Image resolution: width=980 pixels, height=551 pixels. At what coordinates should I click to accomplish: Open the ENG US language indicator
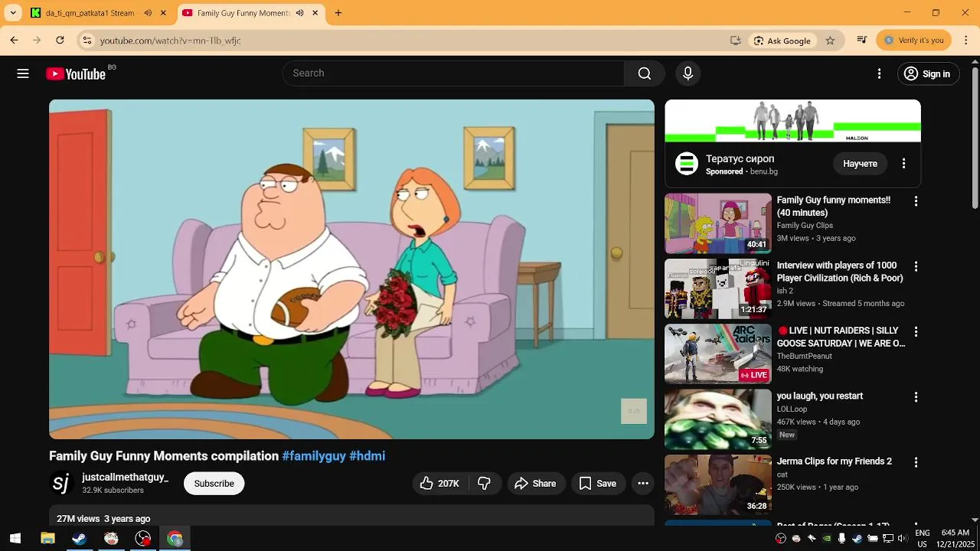(x=922, y=539)
